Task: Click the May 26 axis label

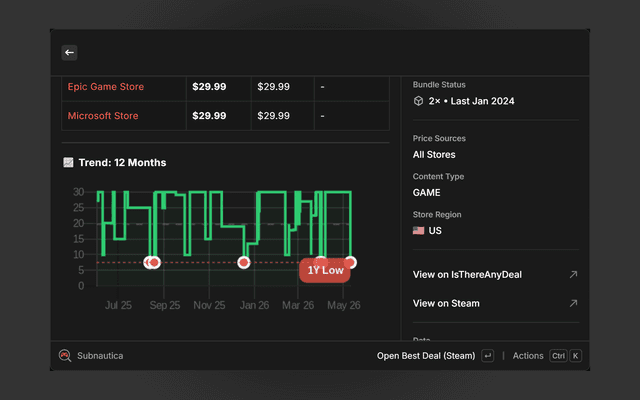Action: [x=344, y=305]
